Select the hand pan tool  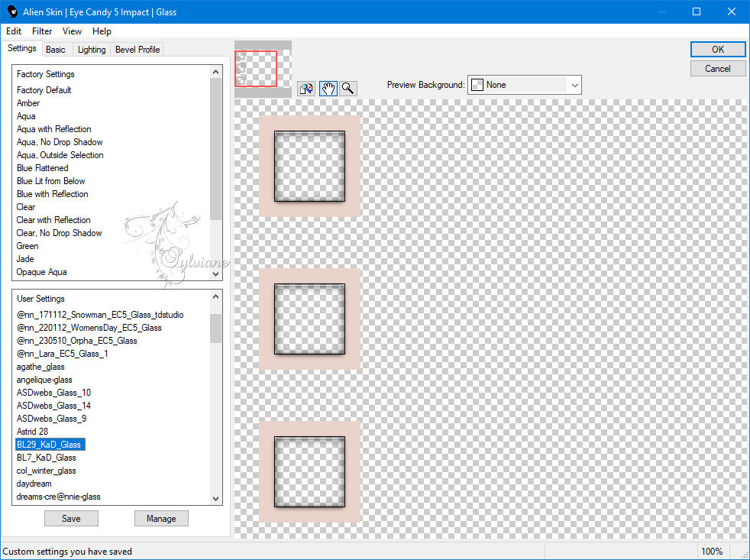[x=328, y=89]
